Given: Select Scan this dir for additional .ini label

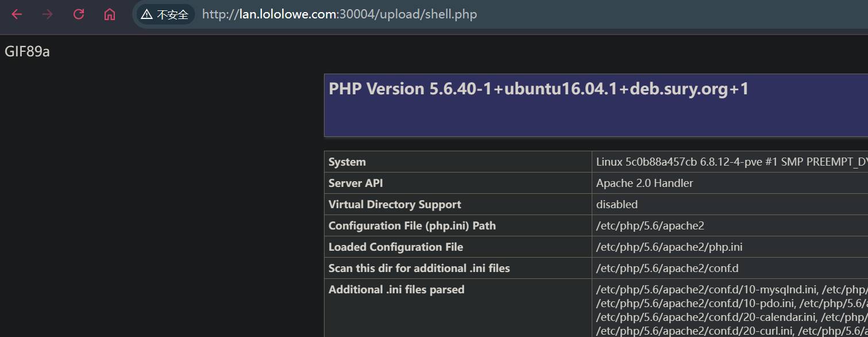Looking at the screenshot, I should pos(419,269).
